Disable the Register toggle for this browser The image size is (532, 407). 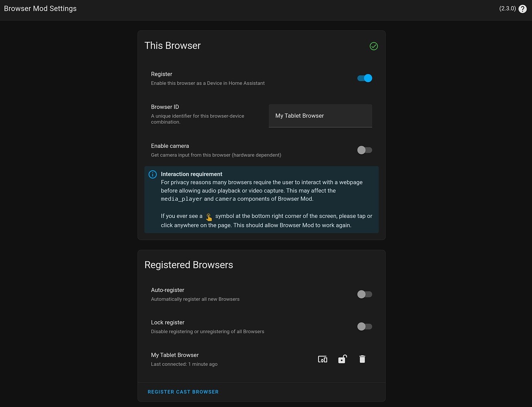pyautogui.click(x=364, y=78)
